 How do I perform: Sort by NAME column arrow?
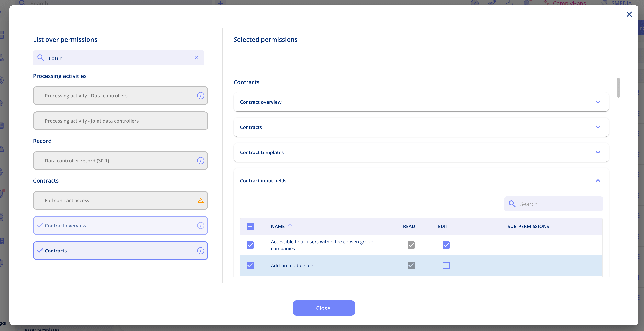[x=290, y=226]
